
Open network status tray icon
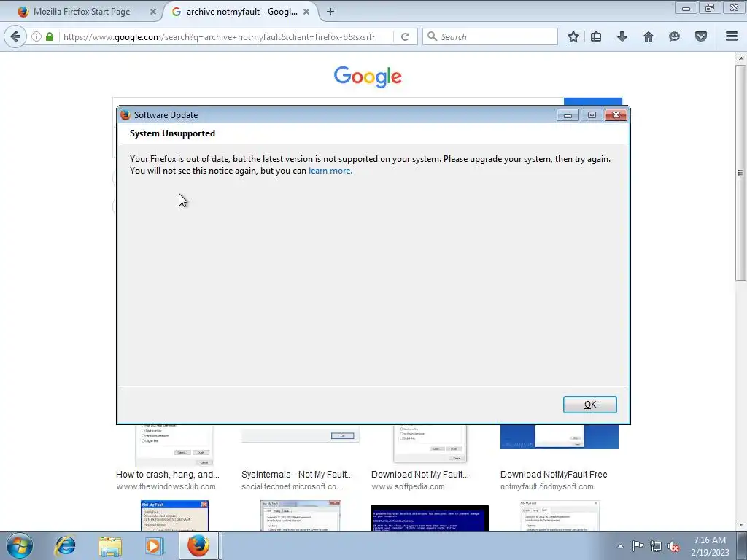pyautogui.click(x=656, y=546)
